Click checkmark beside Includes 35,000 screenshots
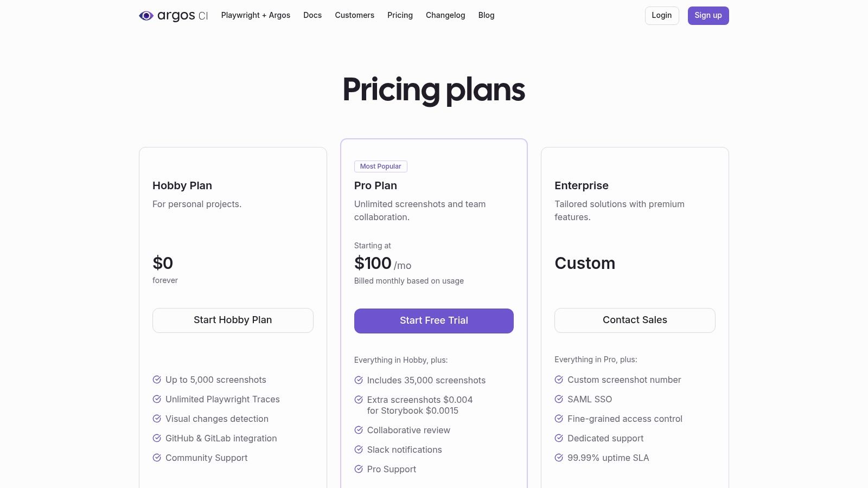This screenshot has height=488, width=868. click(x=359, y=380)
